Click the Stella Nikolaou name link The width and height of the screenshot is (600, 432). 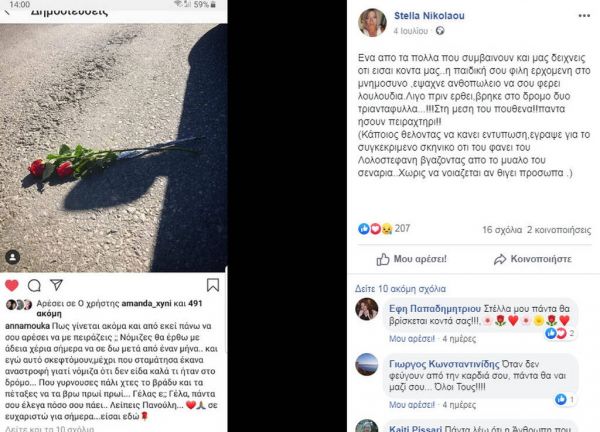(x=429, y=16)
